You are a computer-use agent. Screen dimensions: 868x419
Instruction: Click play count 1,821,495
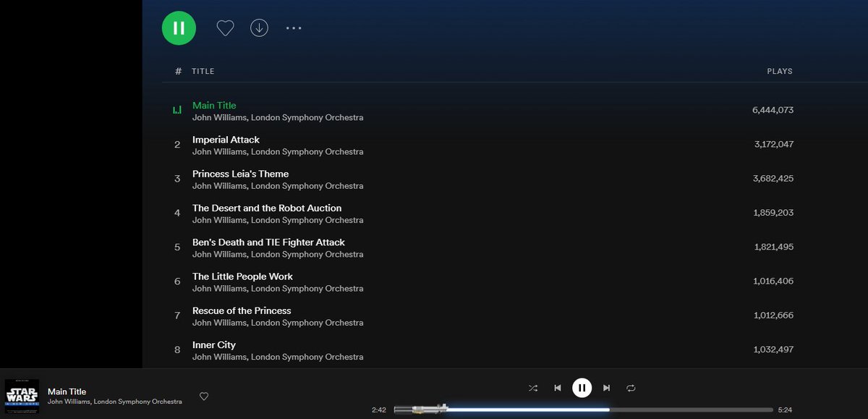(x=773, y=247)
